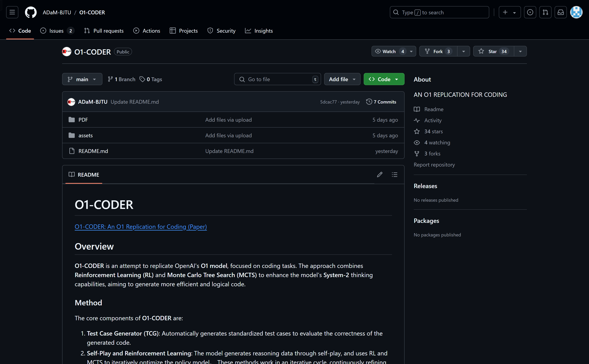The image size is (589, 364).
Task: Open the user profile avatar menu
Action: [576, 12]
